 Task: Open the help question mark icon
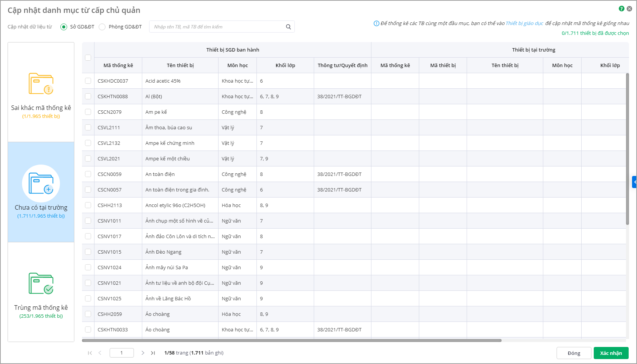tap(621, 9)
